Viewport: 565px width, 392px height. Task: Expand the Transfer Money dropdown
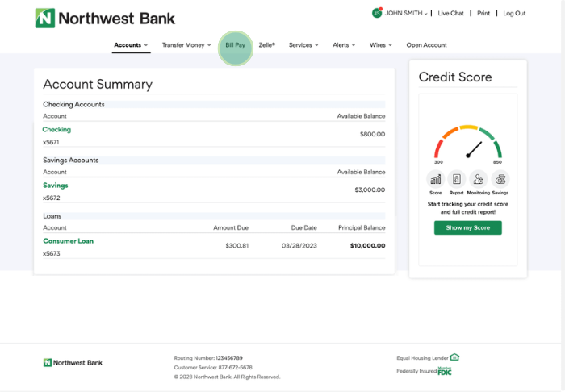(x=186, y=45)
